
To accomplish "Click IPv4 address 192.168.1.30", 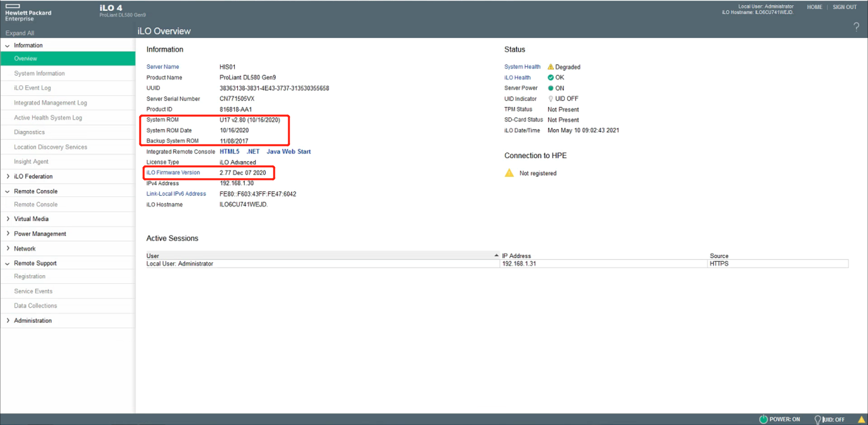I will [236, 183].
